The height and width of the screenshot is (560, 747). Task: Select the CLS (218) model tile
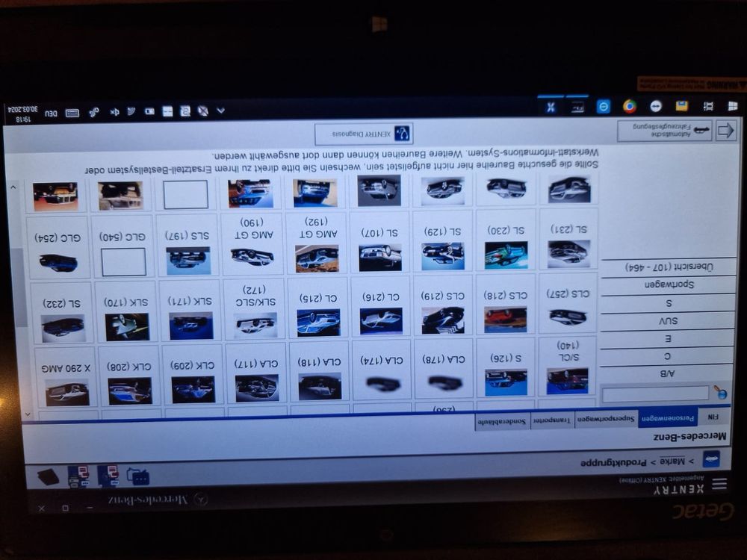click(x=506, y=305)
